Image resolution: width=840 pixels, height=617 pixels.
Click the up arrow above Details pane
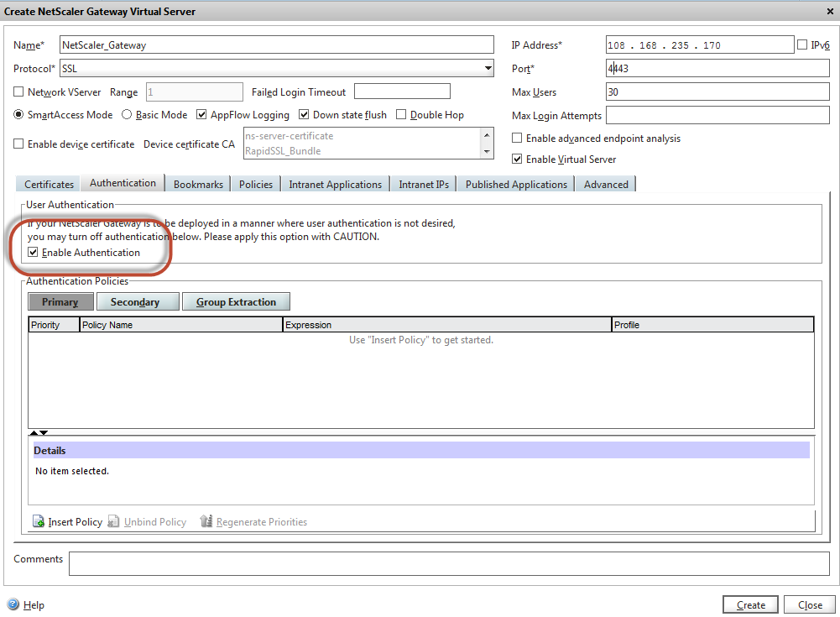(34, 433)
